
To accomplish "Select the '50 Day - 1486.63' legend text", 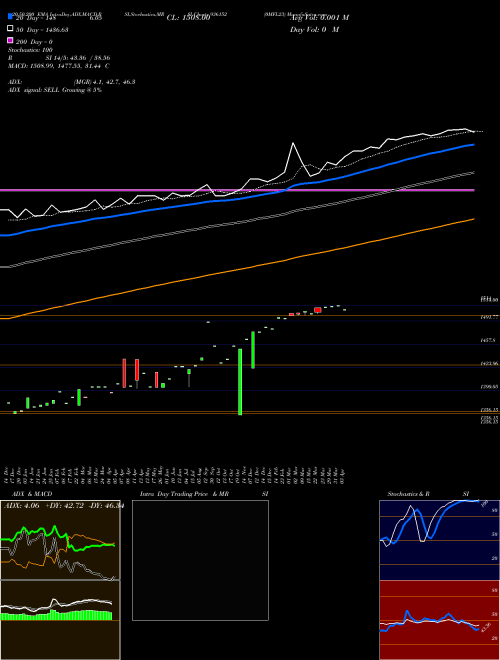I will pyautogui.click(x=42, y=30).
